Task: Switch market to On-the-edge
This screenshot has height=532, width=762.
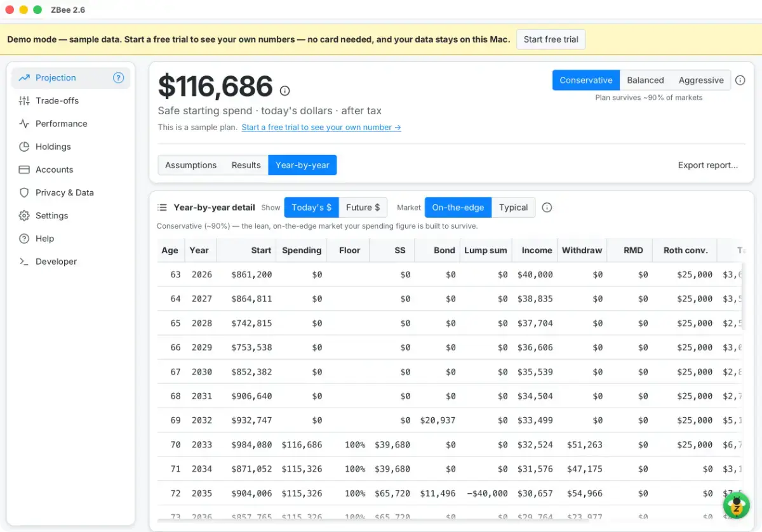Action: (x=458, y=208)
